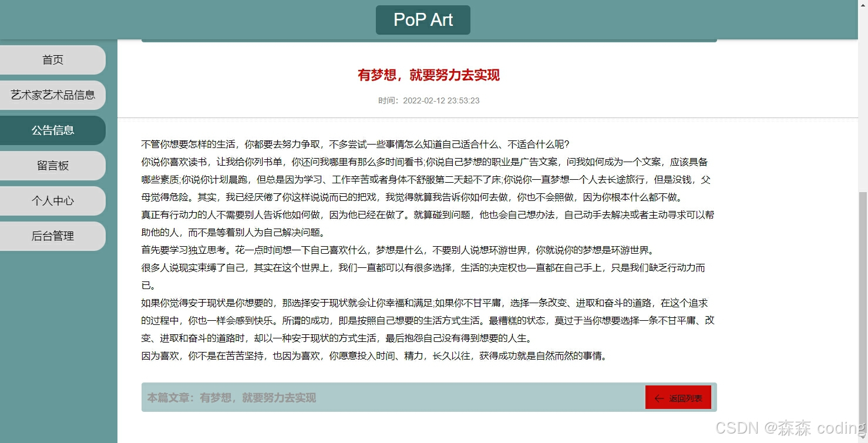Select the 公告信息 sidebar item
868x443 pixels.
click(53, 130)
